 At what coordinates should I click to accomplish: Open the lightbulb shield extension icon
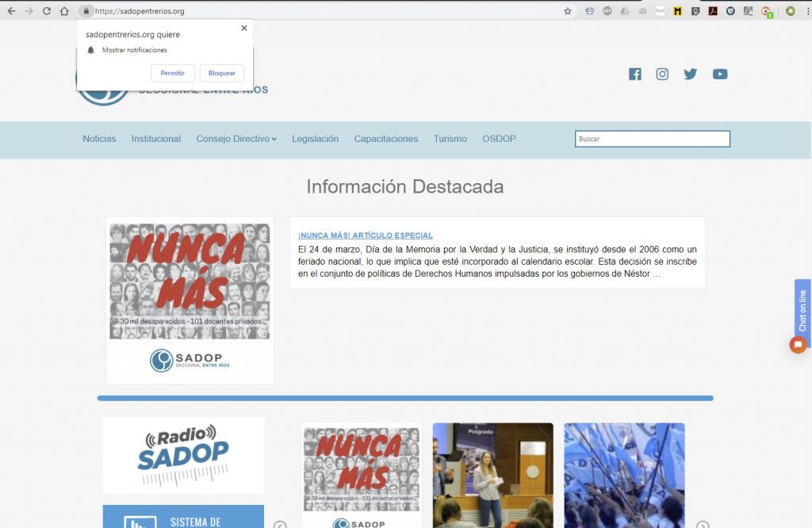click(x=695, y=11)
